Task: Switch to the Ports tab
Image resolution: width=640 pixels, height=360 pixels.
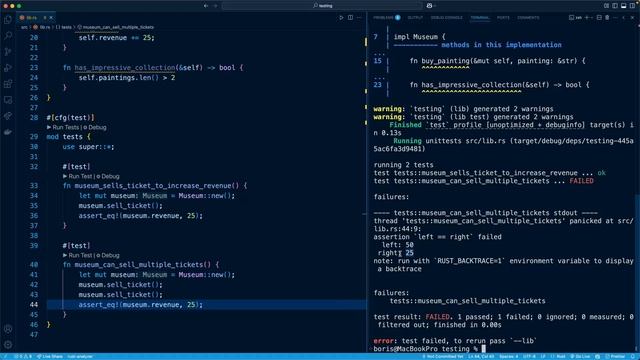Action: click(503, 18)
